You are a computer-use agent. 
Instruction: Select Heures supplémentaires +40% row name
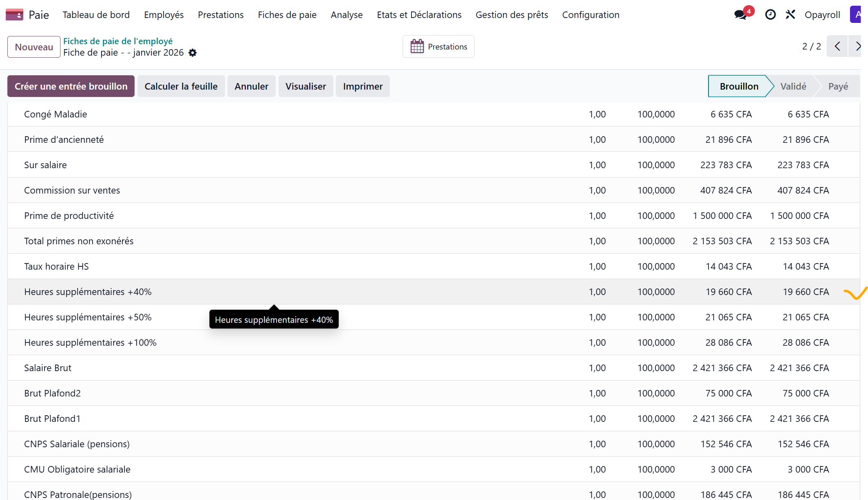pyautogui.click(x=88, y=292)
